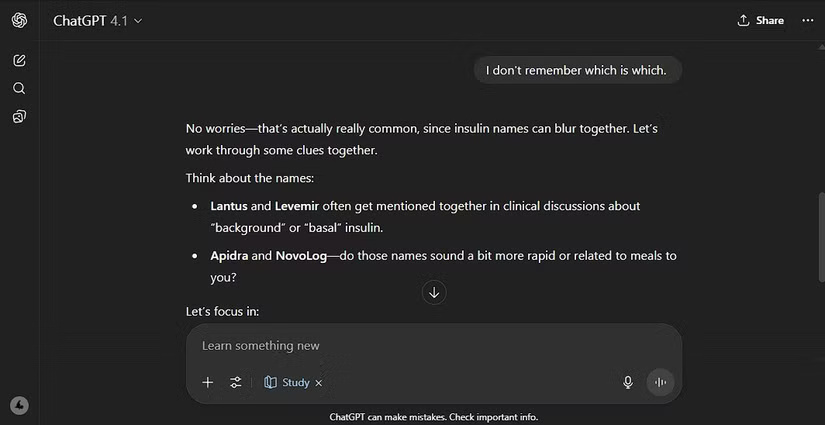Open the tools sliders icon in composer
Viewport: 825px width, 425px height.
[x=236, y=382]
